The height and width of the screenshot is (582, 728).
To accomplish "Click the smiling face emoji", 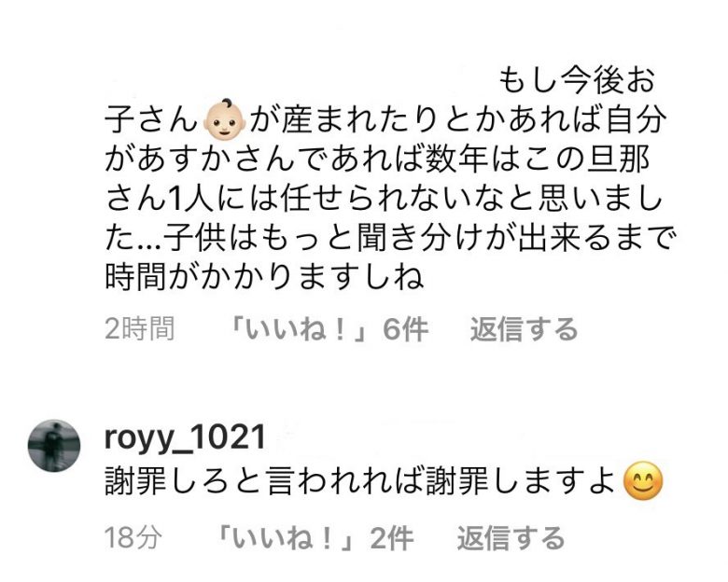I will pos(643,481).
